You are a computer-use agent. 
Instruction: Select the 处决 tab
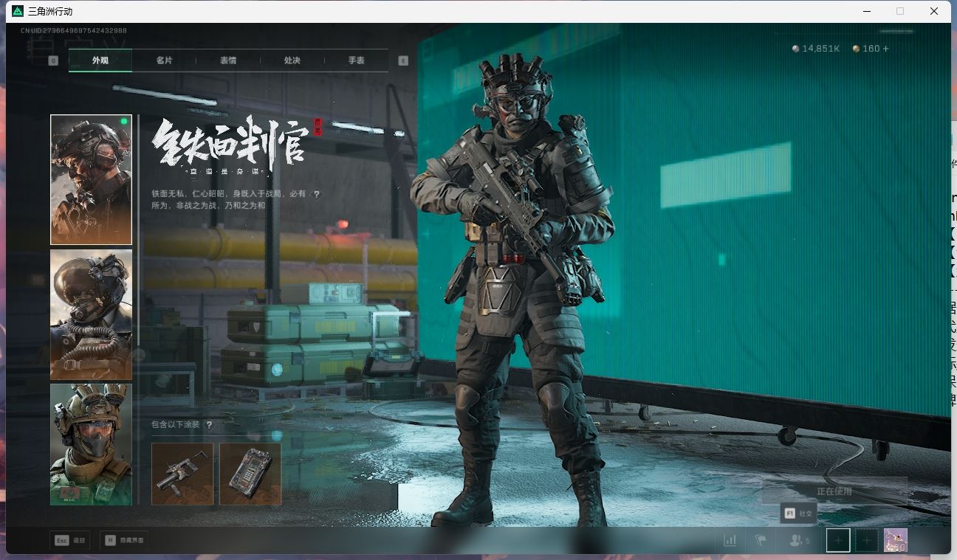pyautogui.click(x=292, y=61)
